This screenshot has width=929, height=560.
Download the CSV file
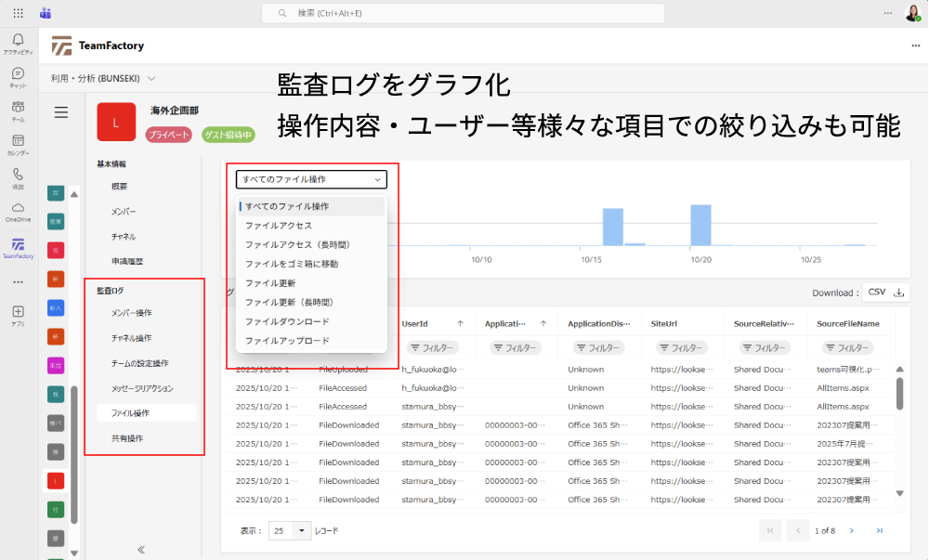tap(885, 293)
